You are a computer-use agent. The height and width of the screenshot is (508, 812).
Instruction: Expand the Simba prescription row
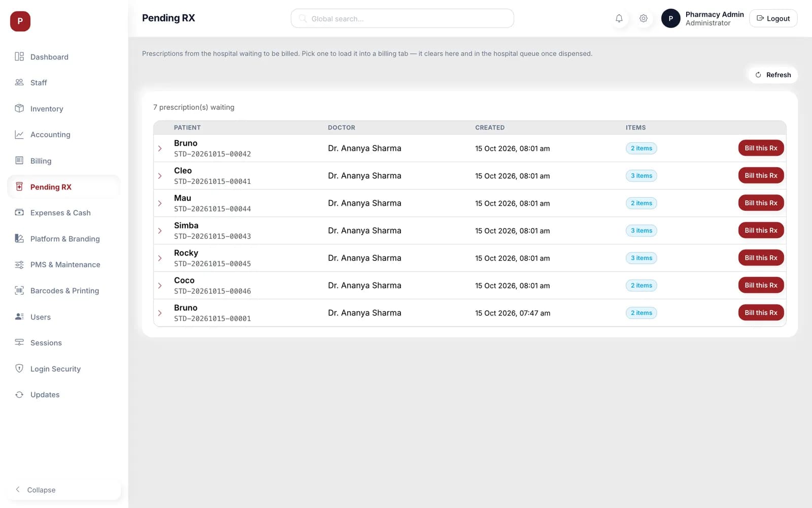coord(160,231)
